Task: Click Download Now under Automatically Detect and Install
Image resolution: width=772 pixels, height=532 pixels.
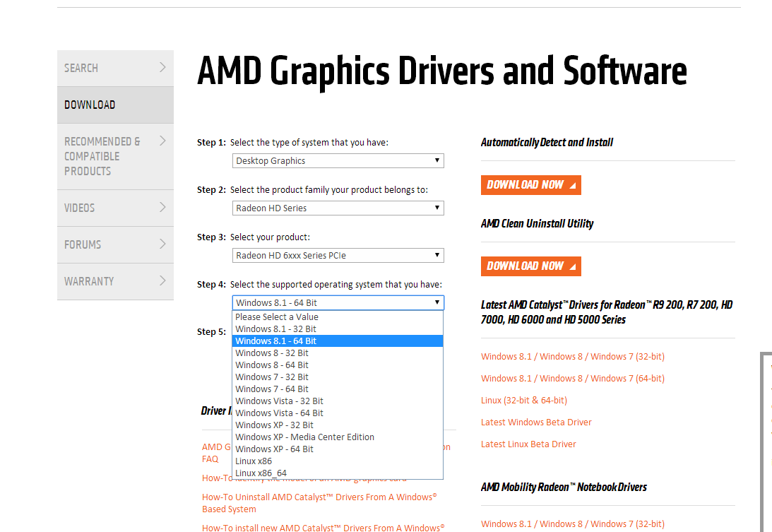Action: 530,184
